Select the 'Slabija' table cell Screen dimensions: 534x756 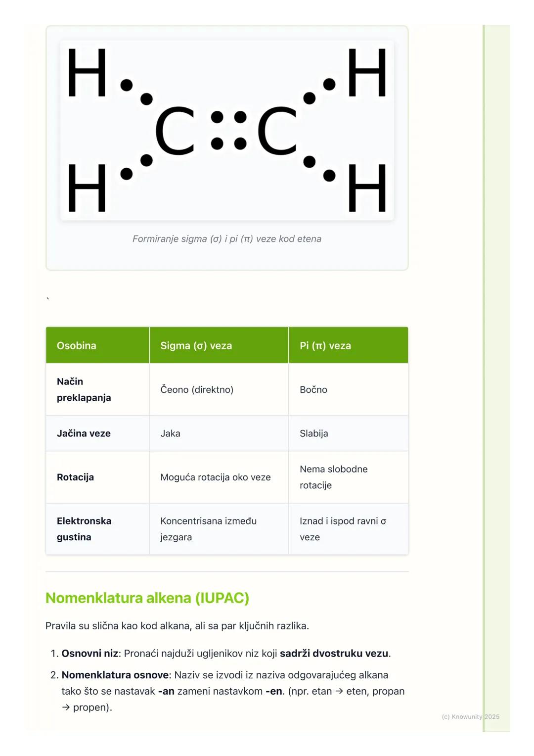314,433
